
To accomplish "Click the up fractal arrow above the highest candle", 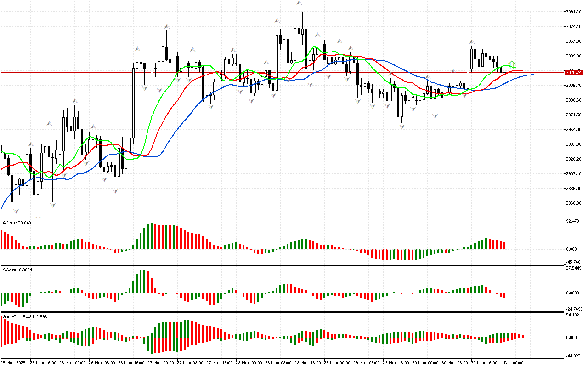I will [299, 3].
